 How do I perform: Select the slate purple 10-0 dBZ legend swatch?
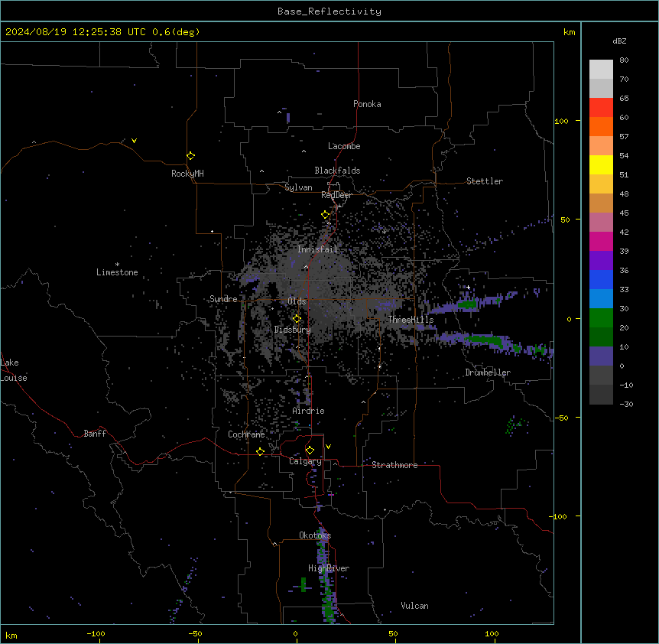click(601, 356)
